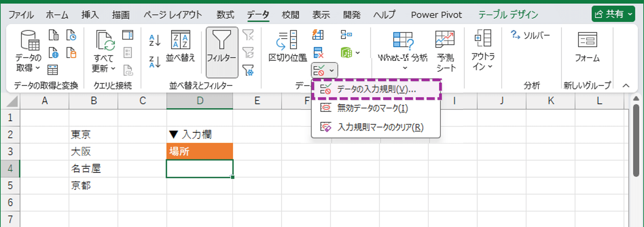This screenshot has height=227, width=644.
Task: Open the データの取得 dropdown button
Action: [28, 51]
